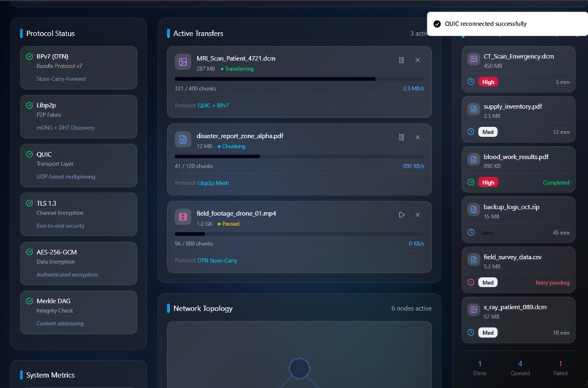Click the Med badge on field_survey_data.csv
This screenshot has width=588, height=388.
[x=488, y=282]
